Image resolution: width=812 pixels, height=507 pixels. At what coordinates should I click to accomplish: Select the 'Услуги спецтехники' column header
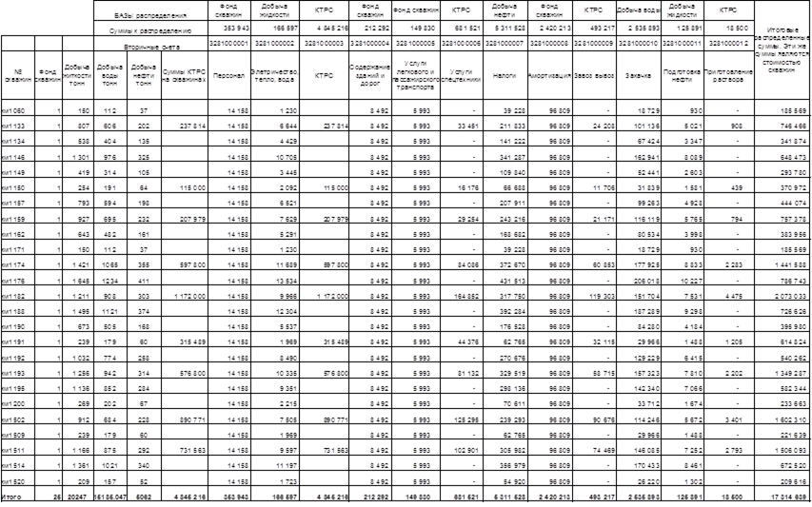tap(461, 75)
